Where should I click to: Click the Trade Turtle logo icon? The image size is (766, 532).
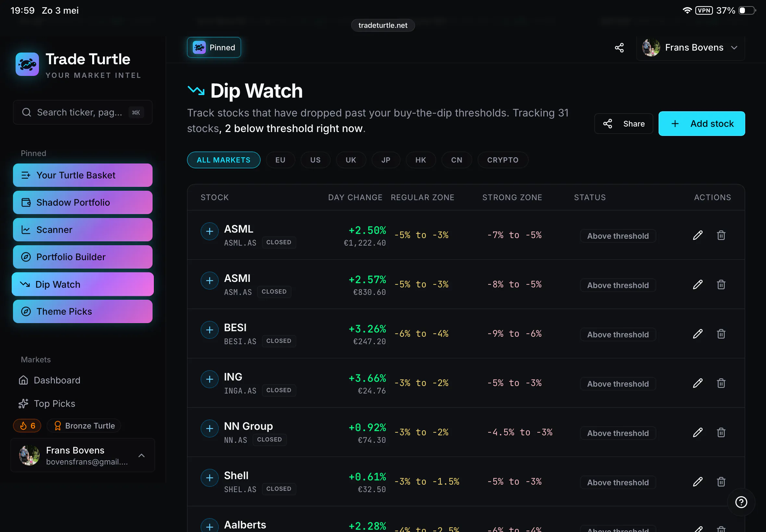click(x=27, y=64)
